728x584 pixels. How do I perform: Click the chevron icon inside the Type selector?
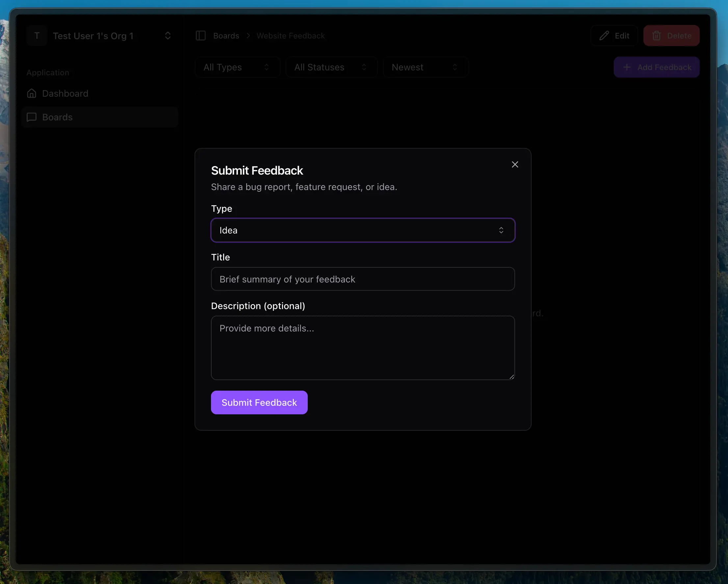click(x=502, y=230)
